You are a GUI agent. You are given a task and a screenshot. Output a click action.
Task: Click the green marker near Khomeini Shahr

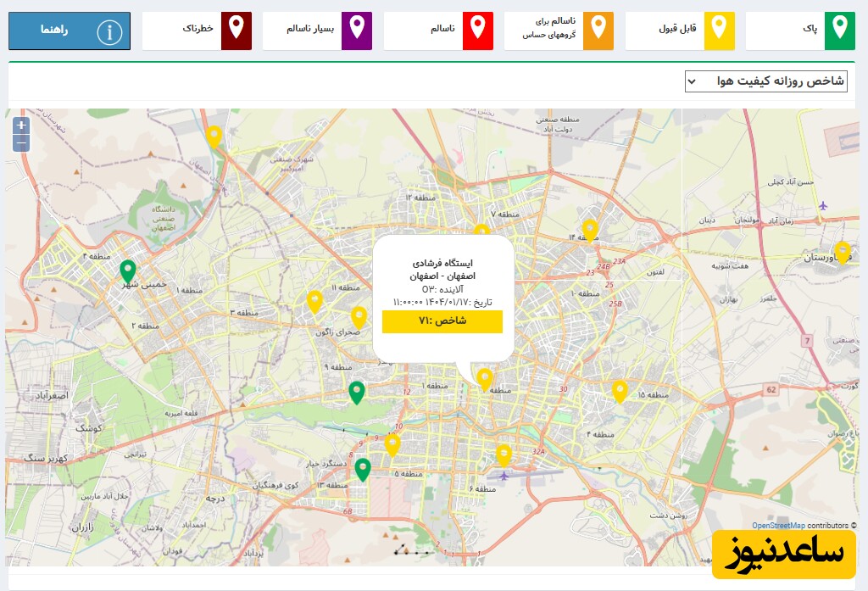pyautogui.click(x=128, y=270)
